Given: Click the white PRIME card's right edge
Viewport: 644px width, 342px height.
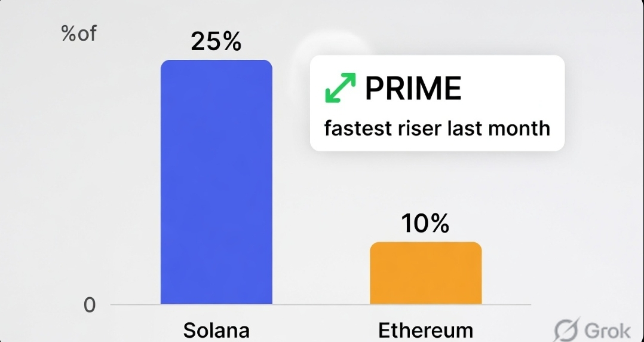Looking at the screenshot, I should coord(563,103).
